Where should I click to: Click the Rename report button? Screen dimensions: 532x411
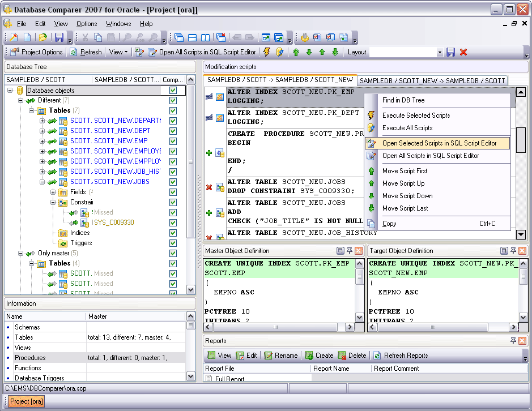coord(281,356)
